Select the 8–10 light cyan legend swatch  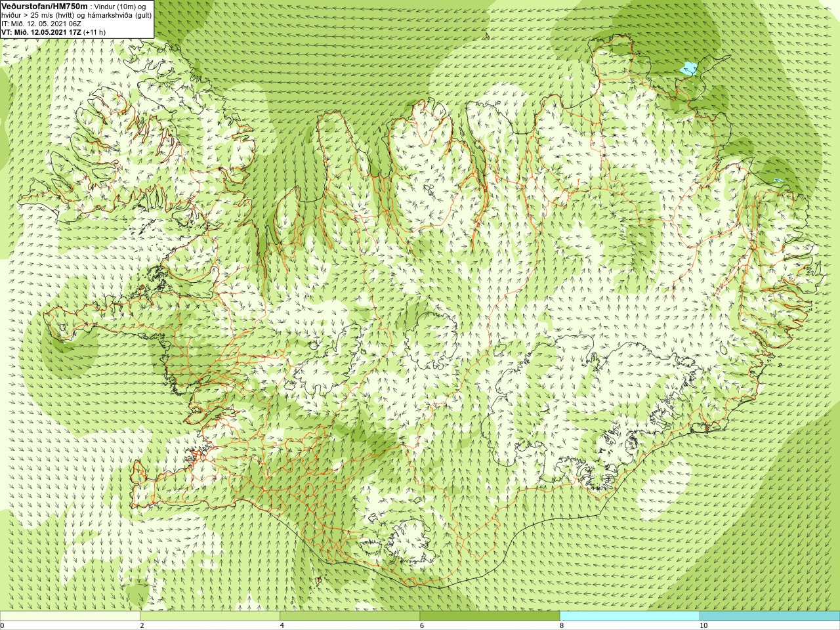(x=630, y=616)
